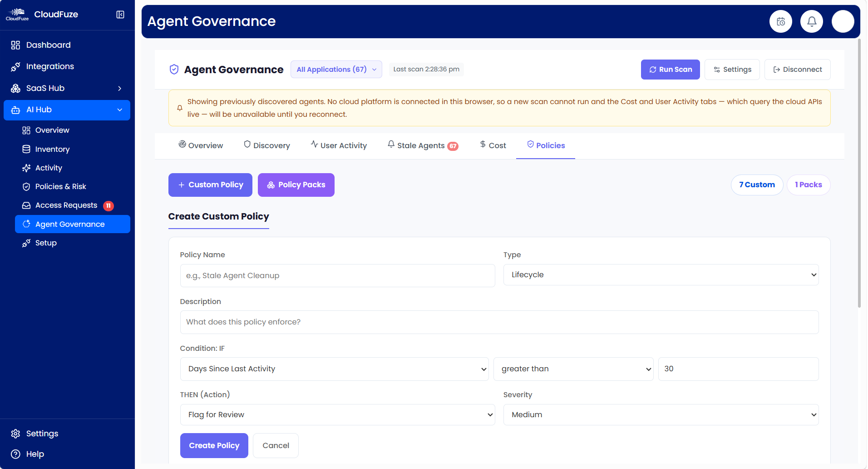
Task: Click the 1 Packs pill
Action: tap(809, 185)
